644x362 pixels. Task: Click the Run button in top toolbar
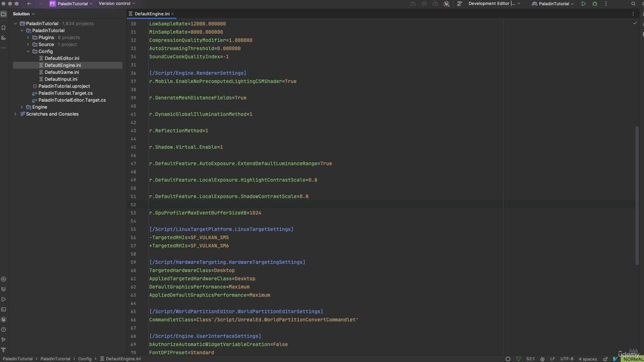pyautogui.click(x=584, y=4)
